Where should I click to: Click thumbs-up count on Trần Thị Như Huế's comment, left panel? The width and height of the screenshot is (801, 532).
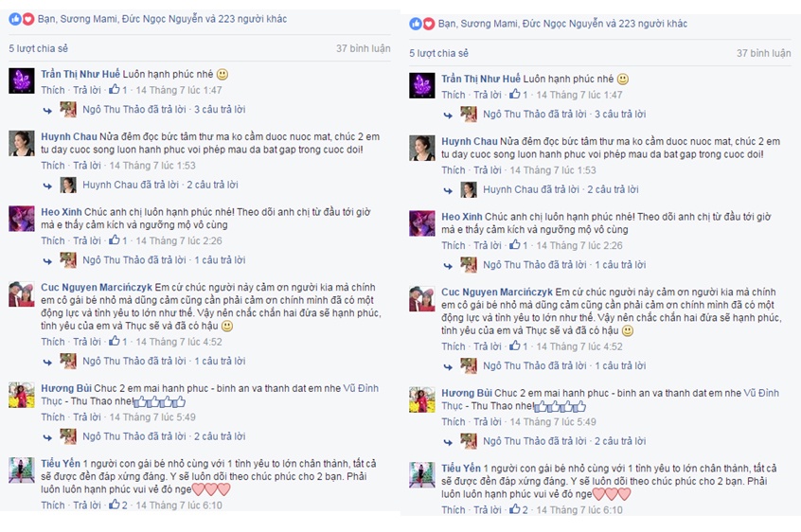pos(118,90)
